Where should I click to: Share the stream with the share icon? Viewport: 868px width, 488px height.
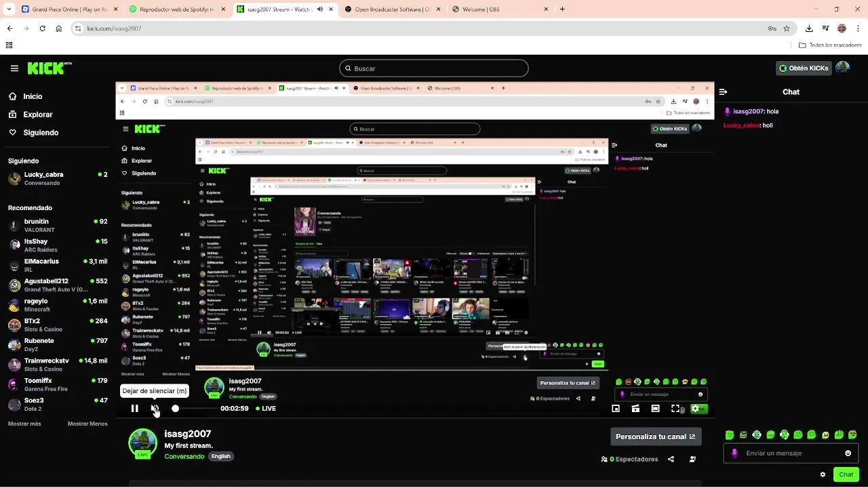point(671,460)
